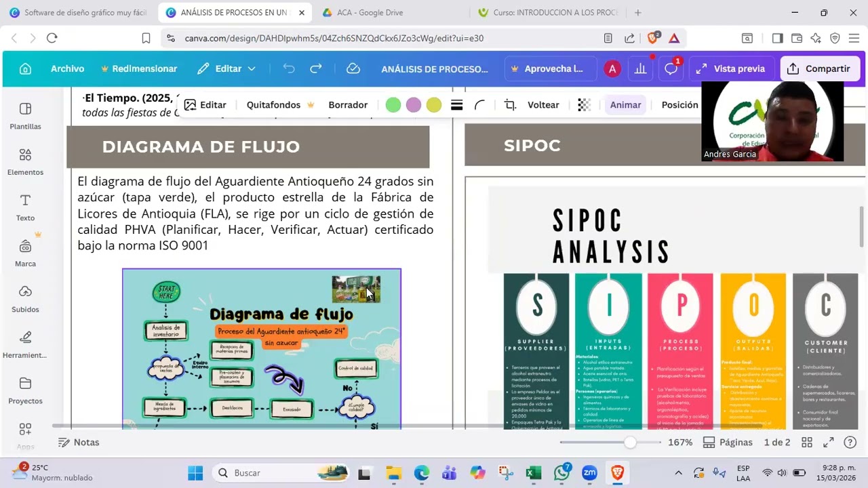Click Vista previa button
The width and height of the screenshot is (868, 488).
pyautogui.click(x=731, y=68)
